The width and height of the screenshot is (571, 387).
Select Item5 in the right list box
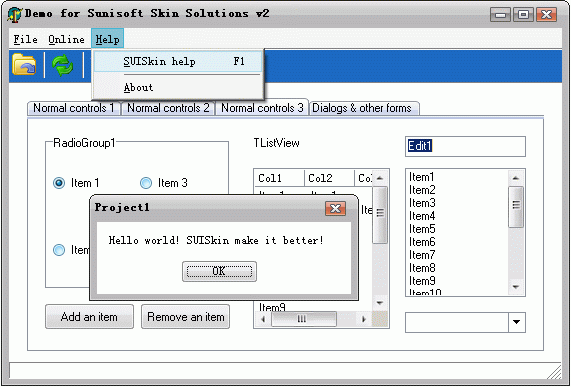point(458,229)
